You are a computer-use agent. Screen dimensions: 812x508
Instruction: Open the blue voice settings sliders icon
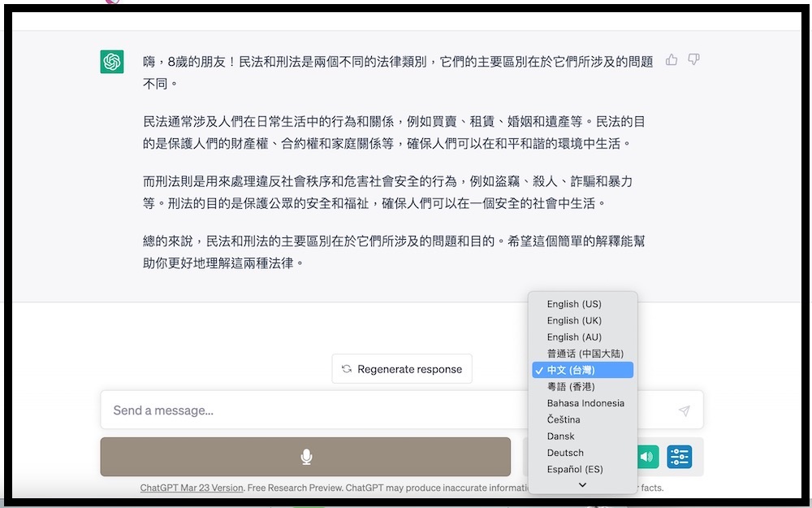[680, 457]
